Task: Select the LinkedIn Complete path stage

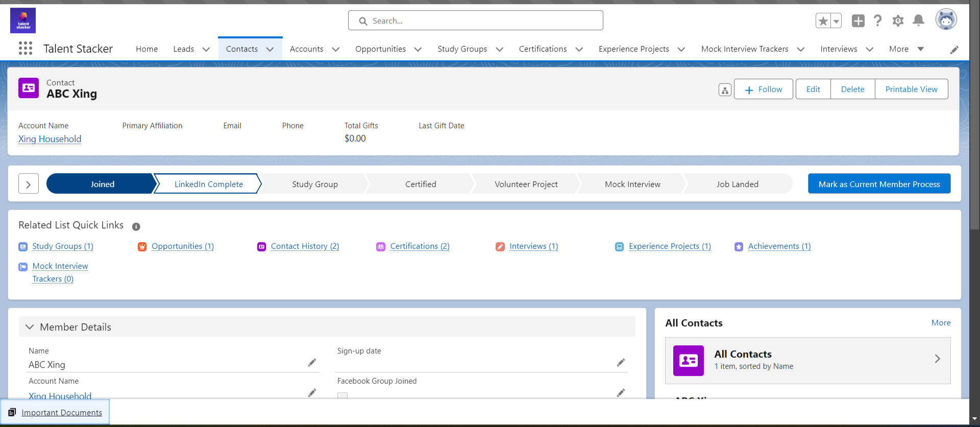Action: [208, 184]
